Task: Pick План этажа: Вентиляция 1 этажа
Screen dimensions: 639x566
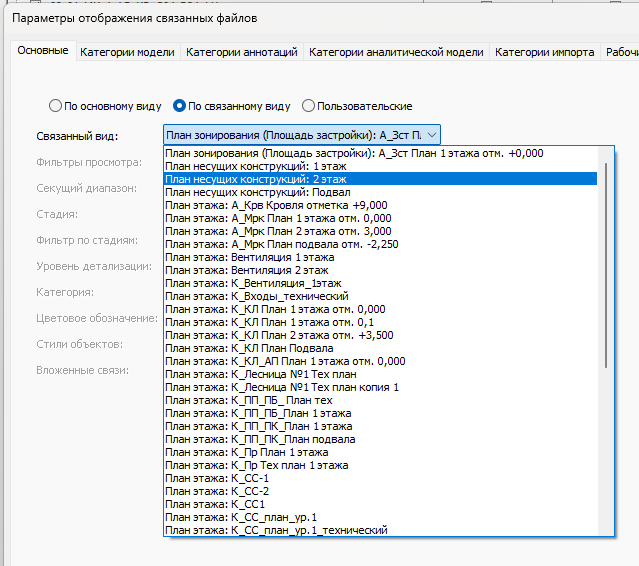Action: tap(380, 257)
